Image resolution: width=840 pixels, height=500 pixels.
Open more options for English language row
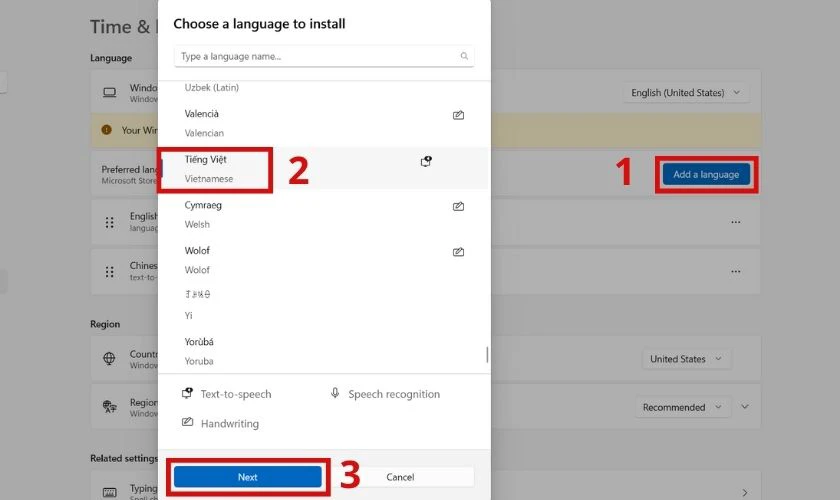click(x=736, y=222)
